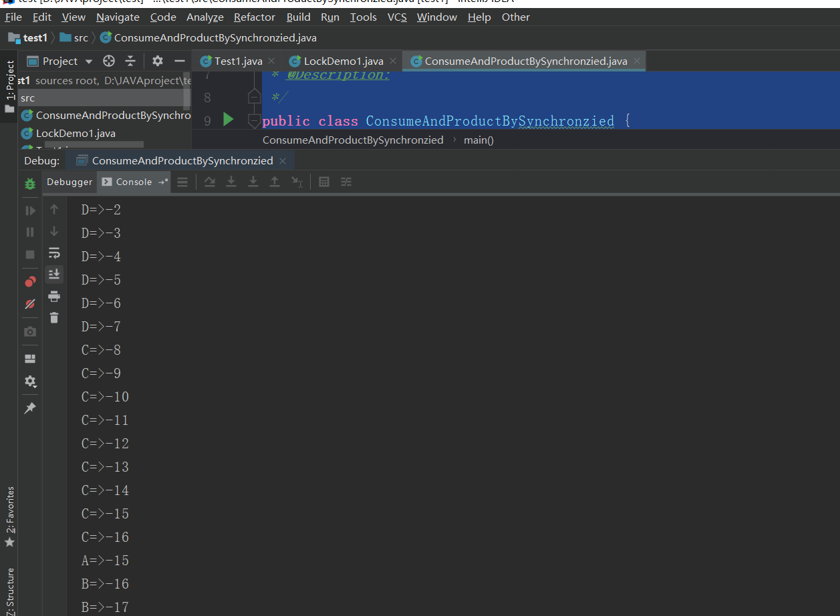This screenshot has height=616, width=840.
Task: Stop the debug session
Action: click(x=30, y=254)
